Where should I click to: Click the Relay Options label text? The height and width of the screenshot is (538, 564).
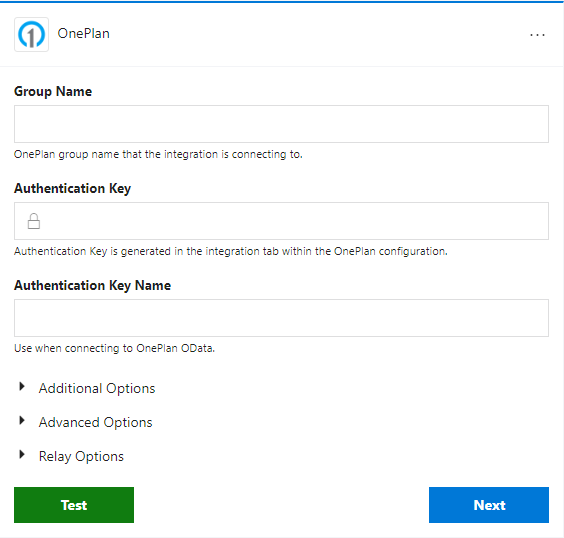[x=81, y=456]
